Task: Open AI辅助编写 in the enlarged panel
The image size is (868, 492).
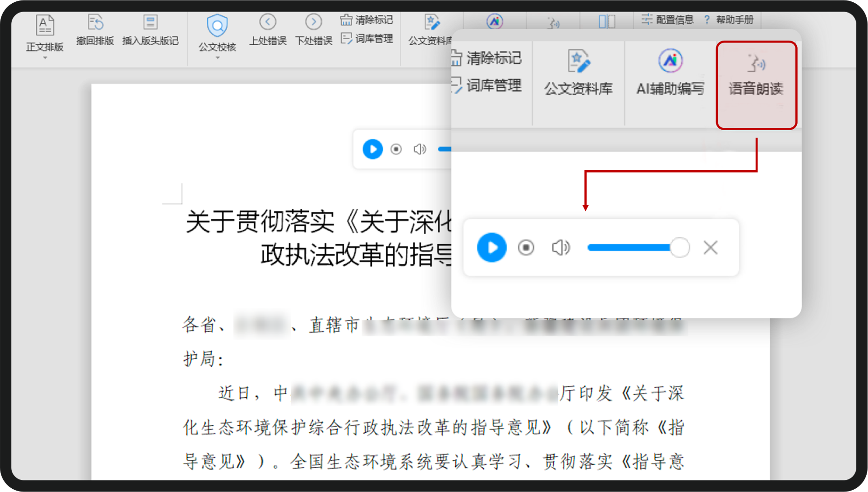Action: (670, 73)
